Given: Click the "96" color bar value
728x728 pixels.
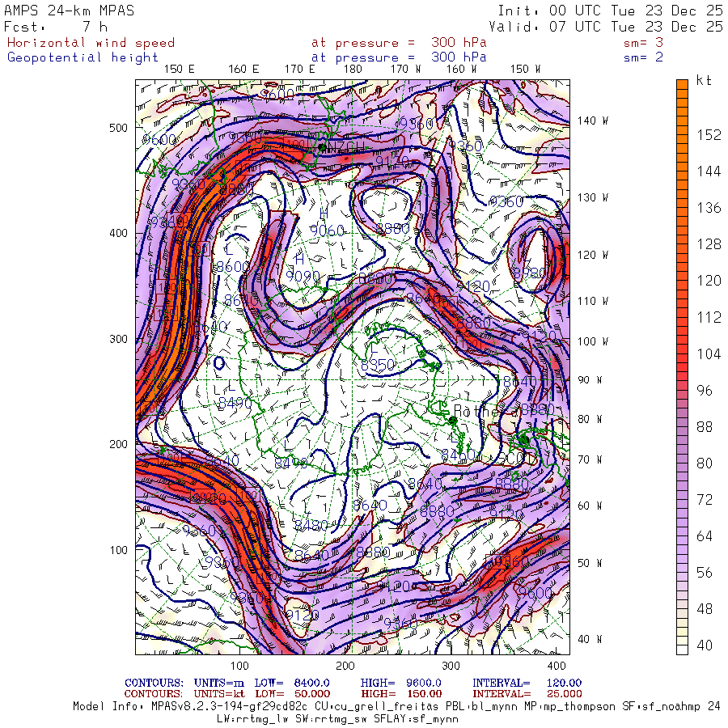Looking at the screenshot, I should pos(705,391).
